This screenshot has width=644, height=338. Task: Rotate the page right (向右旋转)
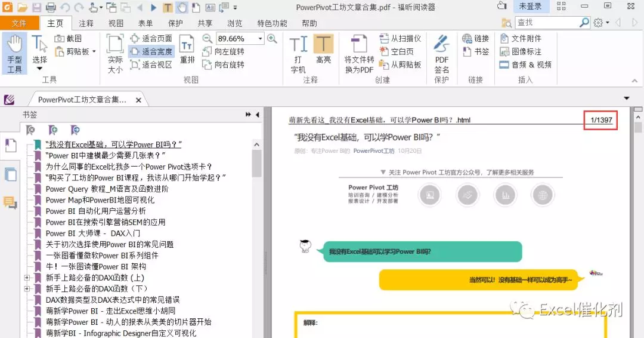tap(224, 64)
